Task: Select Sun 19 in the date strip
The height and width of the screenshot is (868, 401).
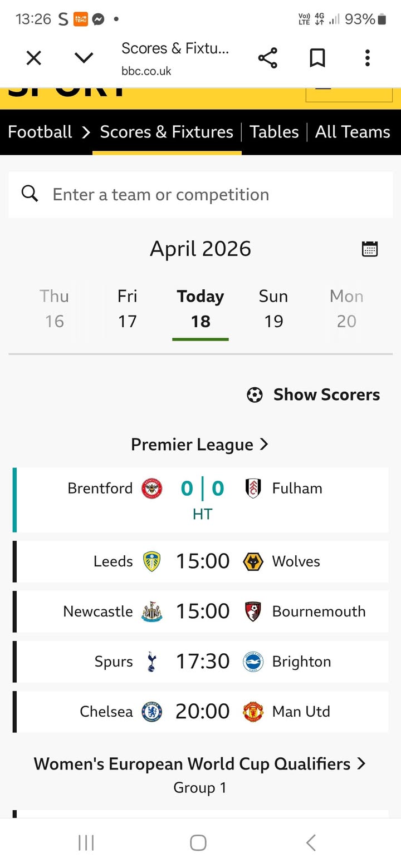Action: pyautogui.click(x=273, y=309)
